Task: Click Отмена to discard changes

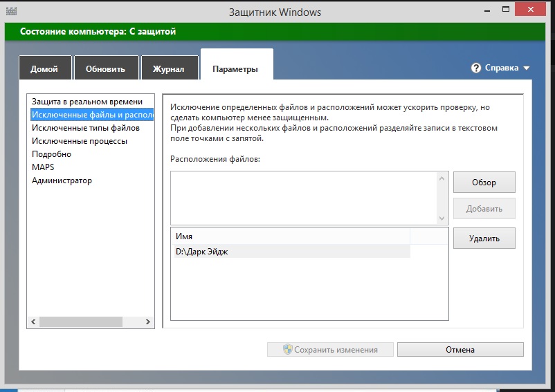Action: (460, 350)
